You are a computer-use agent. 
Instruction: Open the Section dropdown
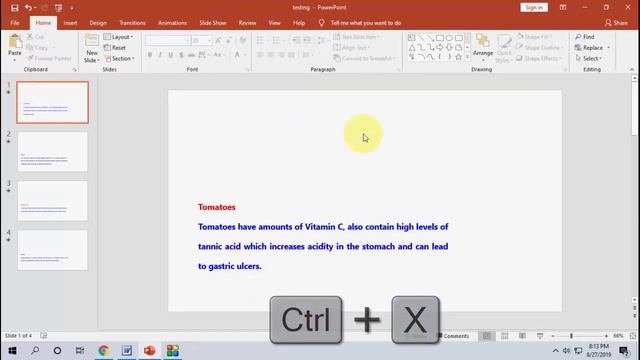click(120, 59)
